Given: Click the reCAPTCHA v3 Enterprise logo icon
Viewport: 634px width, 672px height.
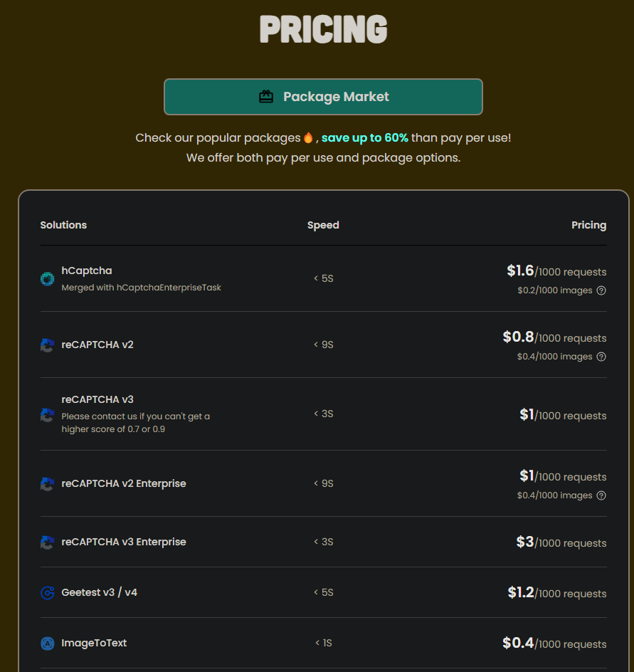Looking at the screenshot, I should (47, 542).
